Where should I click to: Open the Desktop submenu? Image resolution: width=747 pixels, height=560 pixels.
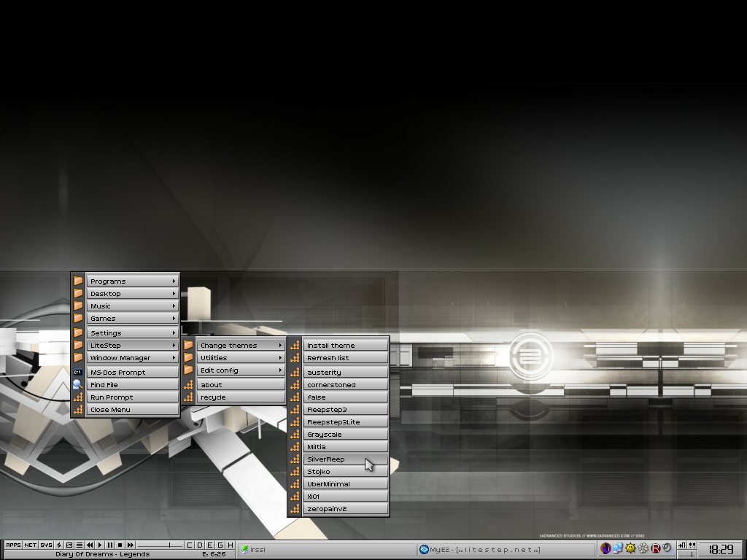[133, 293]
